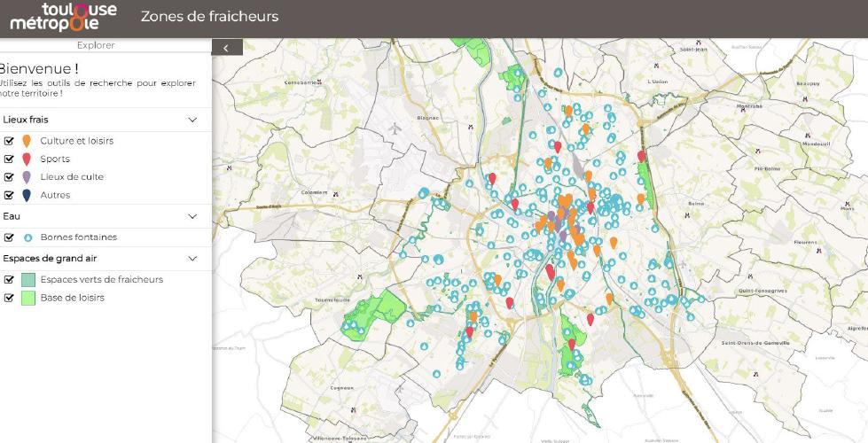The height and width of the screenshot is (443, 868).
Task: Click the Bornes fontaines water-drop legend icon
Action: 27,237
